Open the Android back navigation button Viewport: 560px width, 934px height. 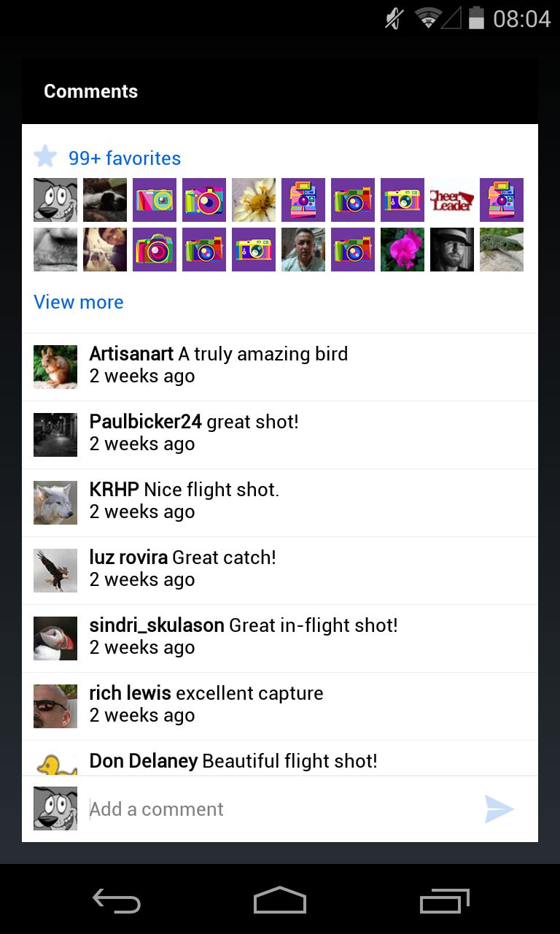[116, 901]
